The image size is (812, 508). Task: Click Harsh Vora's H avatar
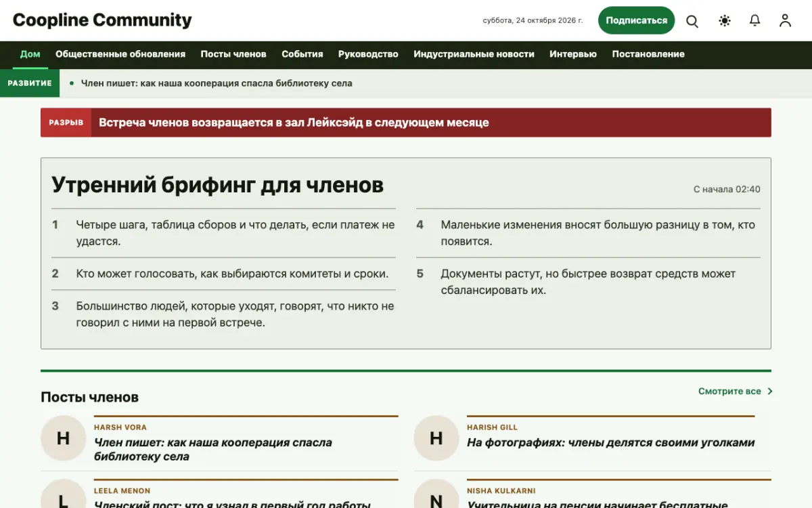click(x=63, y=438)
